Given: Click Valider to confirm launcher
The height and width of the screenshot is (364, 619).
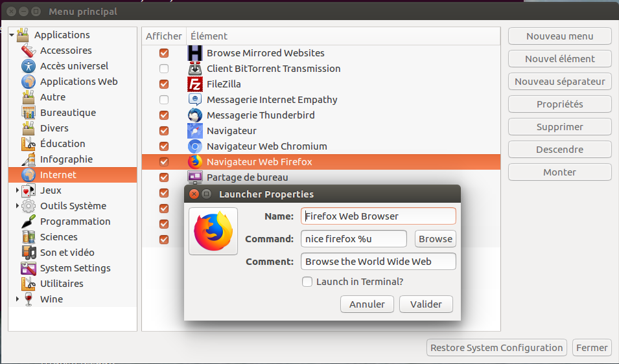Looking at the screenshot, I should 426,304.
